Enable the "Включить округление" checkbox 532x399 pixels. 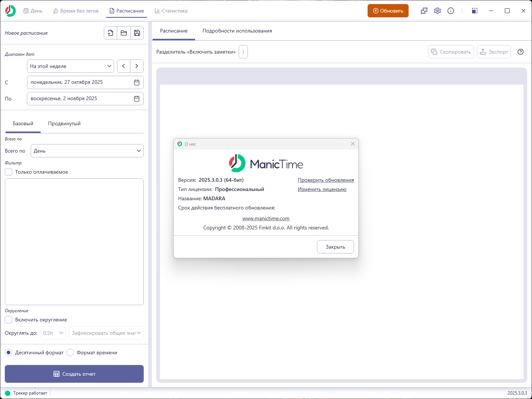(x=8, y=320)
